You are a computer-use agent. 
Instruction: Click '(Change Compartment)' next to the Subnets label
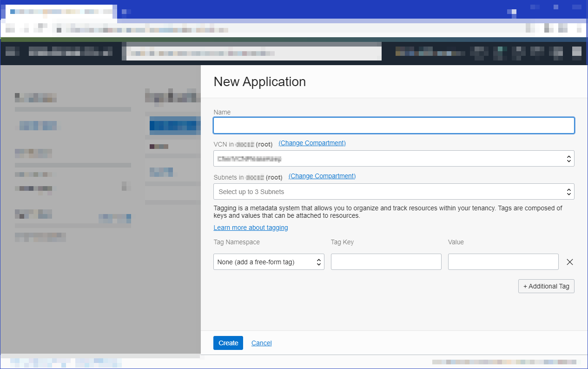(322, 176)
